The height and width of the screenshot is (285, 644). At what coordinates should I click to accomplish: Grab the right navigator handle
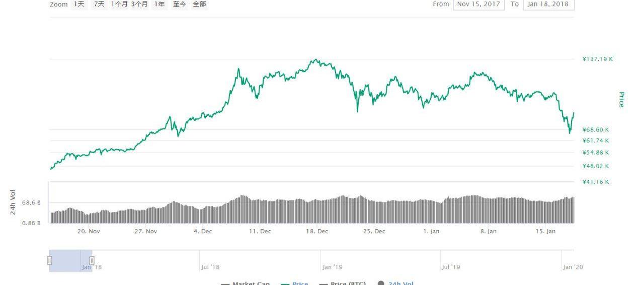tap(92, 260)
